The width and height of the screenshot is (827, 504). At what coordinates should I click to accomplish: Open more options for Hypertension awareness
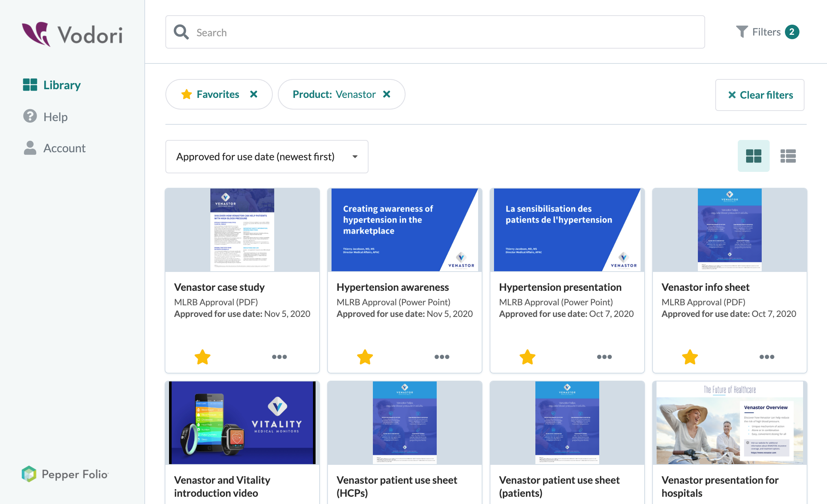click(x=442, y=357)
